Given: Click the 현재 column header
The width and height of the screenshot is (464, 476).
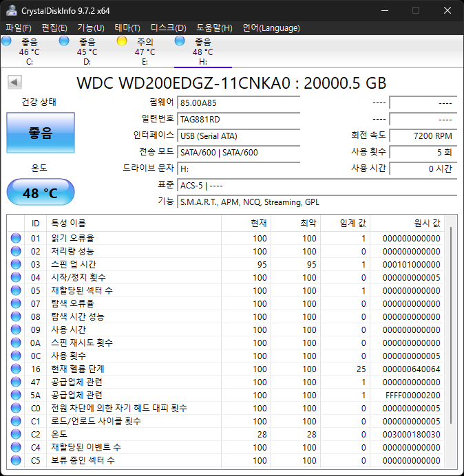Looking at the screenshot, I should pos(246,223).
